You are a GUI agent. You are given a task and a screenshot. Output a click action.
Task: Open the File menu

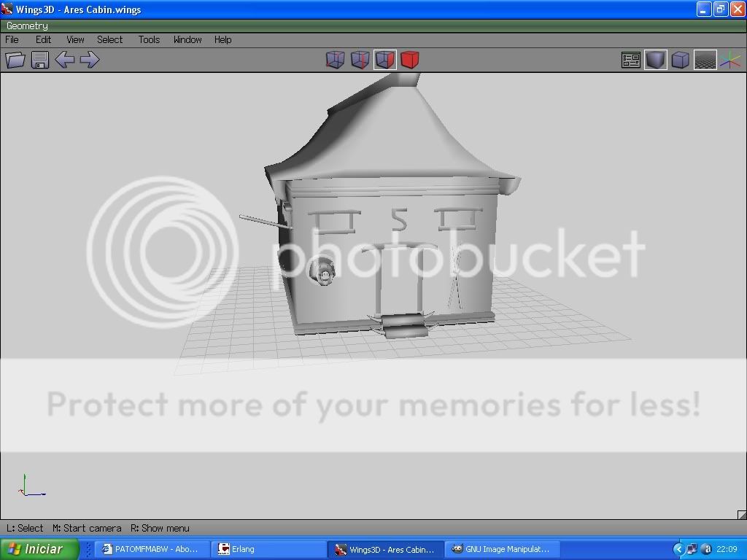click(x=12, y=39)
